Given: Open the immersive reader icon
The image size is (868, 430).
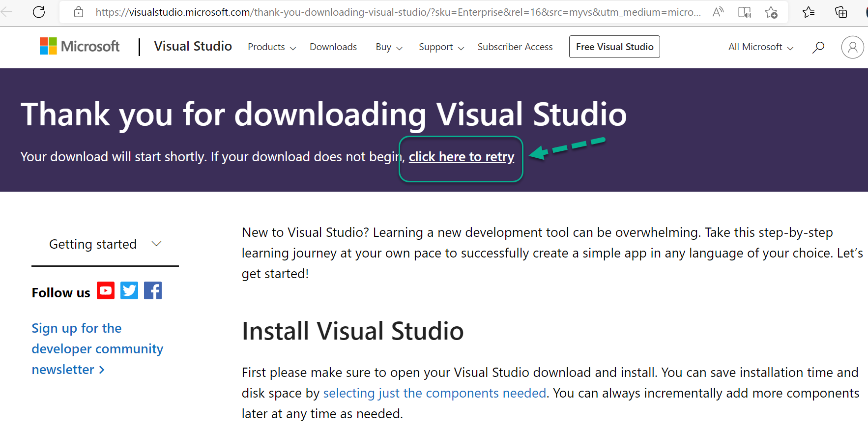Looking at the screenshot, I should (745, 12).
